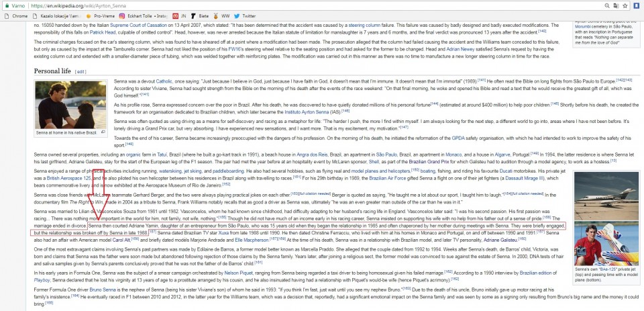Image resolution: width=644 pixels, height=311 pixels.
Task: Follow the GPDA link
Action: (458, 138)
